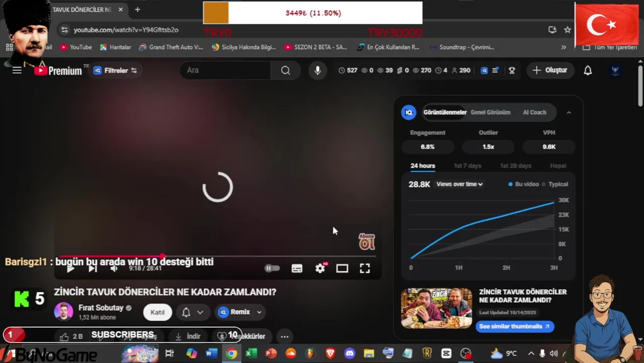The image size is (644, 363).
Task: Focus the Ara search field
Action: coord(225,71)
